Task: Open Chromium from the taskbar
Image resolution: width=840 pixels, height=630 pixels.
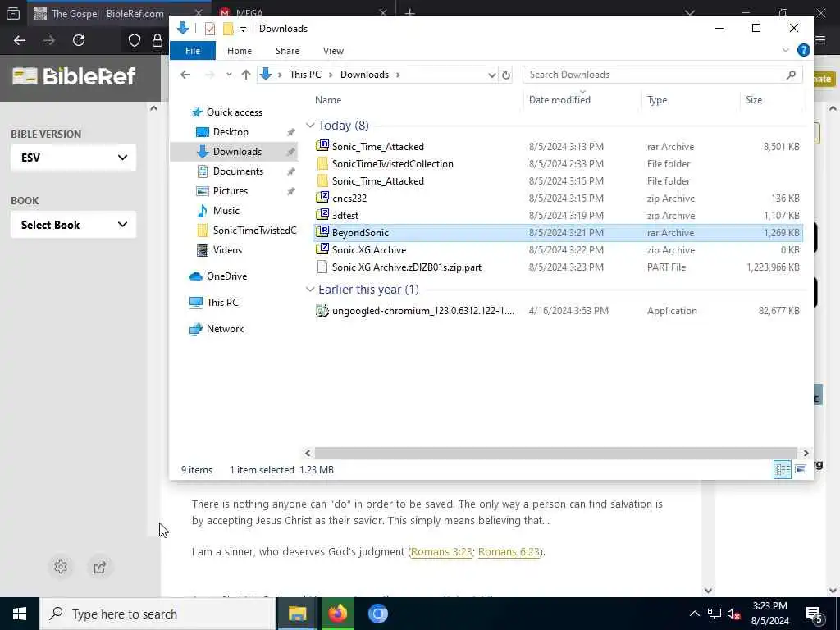Action: tap(377, 614)
